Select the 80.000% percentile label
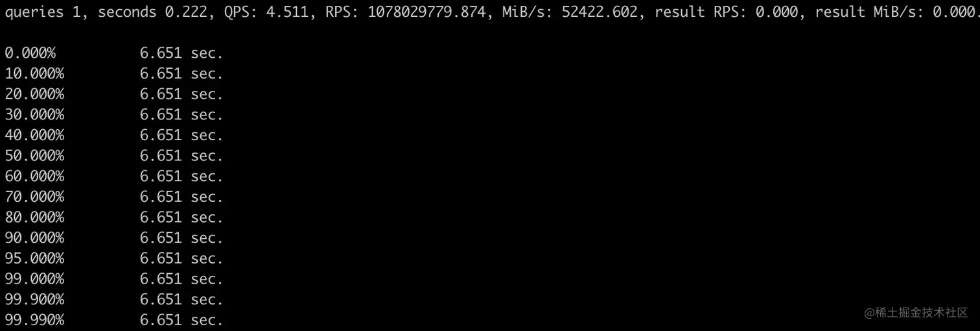The image size is (980, 331). 34,217
